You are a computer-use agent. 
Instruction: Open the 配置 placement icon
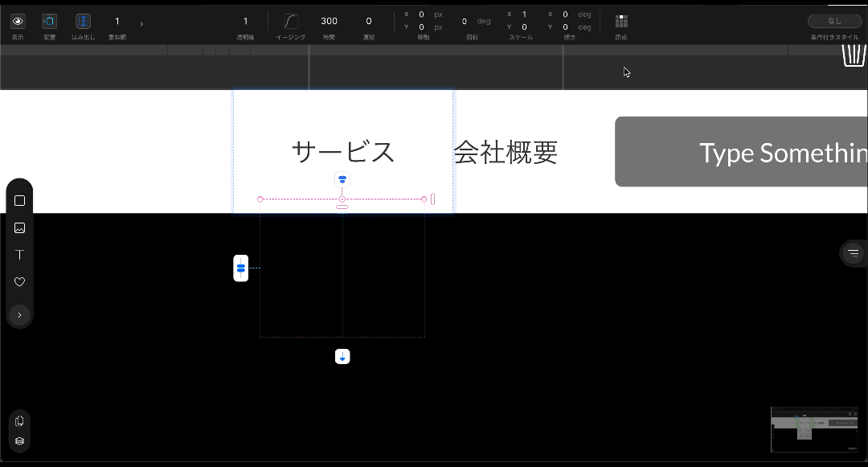click(49, 22)
